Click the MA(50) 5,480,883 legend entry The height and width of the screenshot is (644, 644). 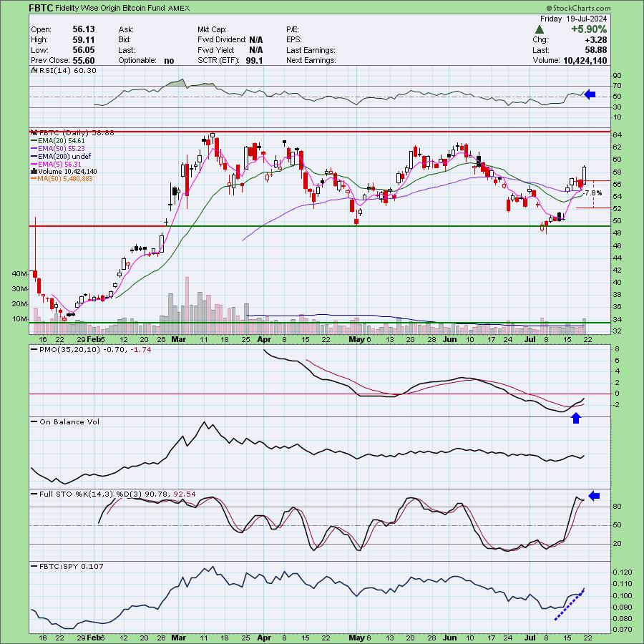65,179
